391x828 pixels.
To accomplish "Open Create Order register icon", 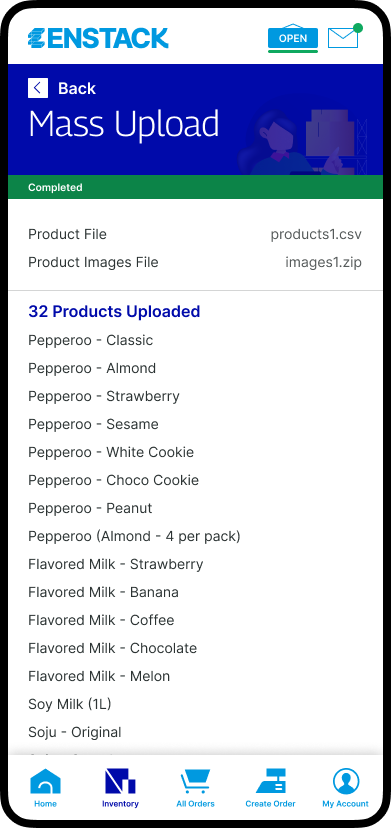I will (271, 782).
